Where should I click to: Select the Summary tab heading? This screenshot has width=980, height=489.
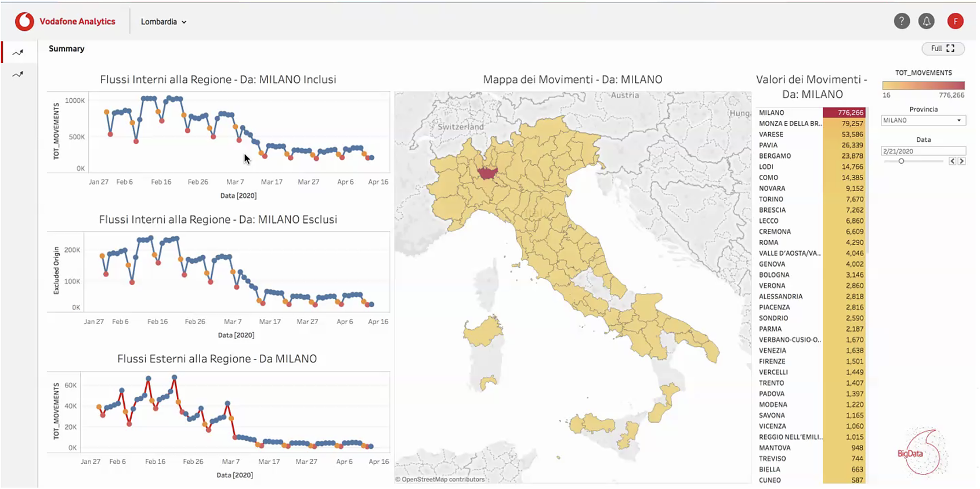coord(66,49)
